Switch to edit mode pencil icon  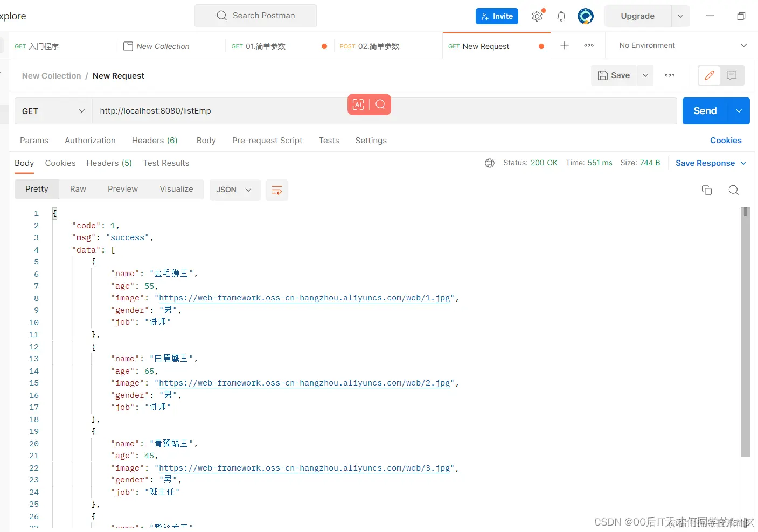point(710,75)
